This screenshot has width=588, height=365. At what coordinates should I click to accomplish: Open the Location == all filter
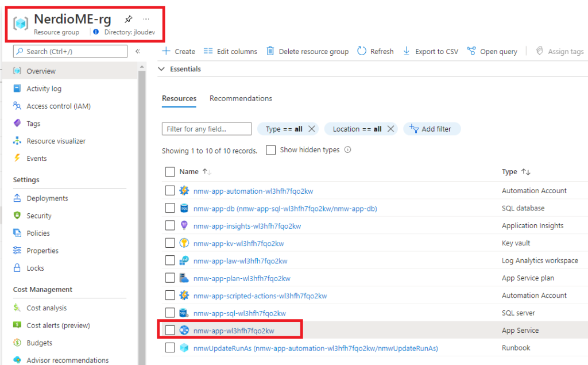pyautogui.click(x=357, y=129)
